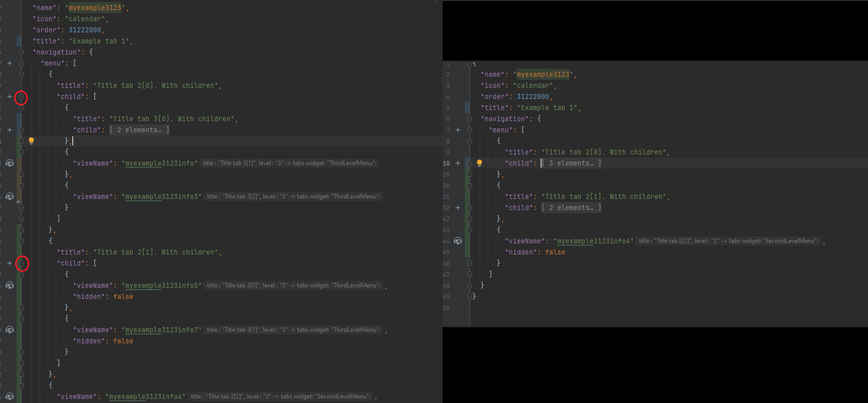Click "myexample3123" name value in left editor
The image size is (868, 403).
click(95, 8)
